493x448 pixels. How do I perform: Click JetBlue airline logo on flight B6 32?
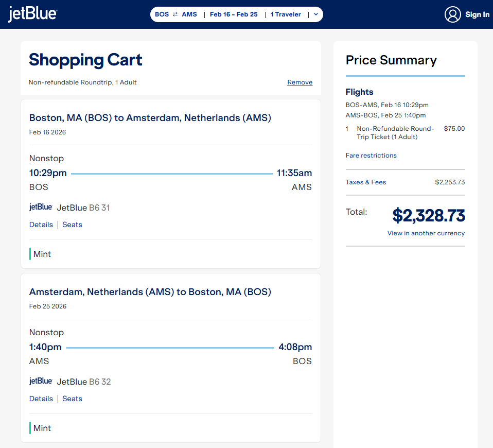pyautogui.click(x=41, y=381)
